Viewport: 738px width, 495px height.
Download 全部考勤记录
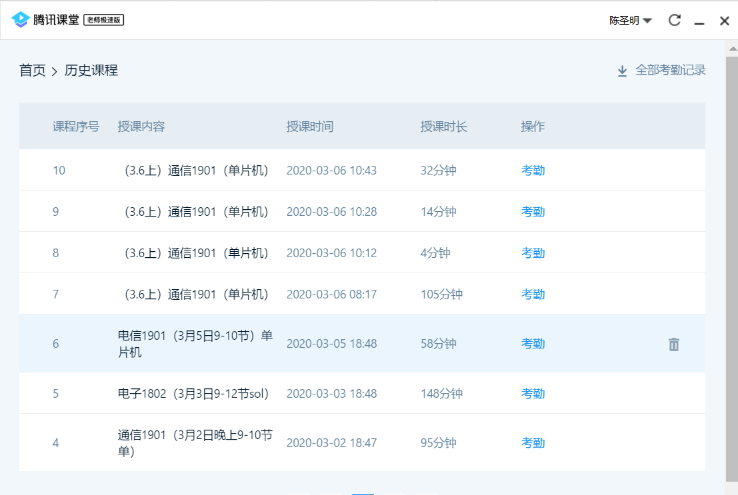[661, 70]
